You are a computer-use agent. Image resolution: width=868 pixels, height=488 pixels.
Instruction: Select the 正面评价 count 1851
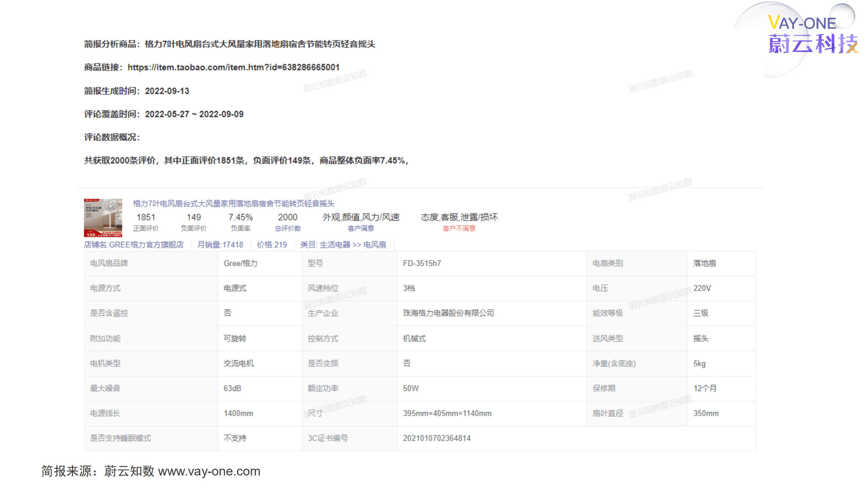146,217
